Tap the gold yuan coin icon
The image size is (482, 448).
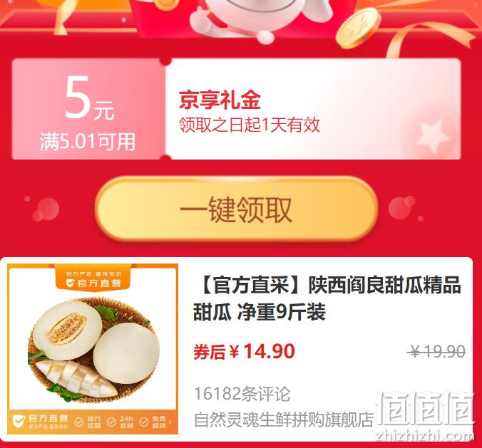(x=358, y=28)
